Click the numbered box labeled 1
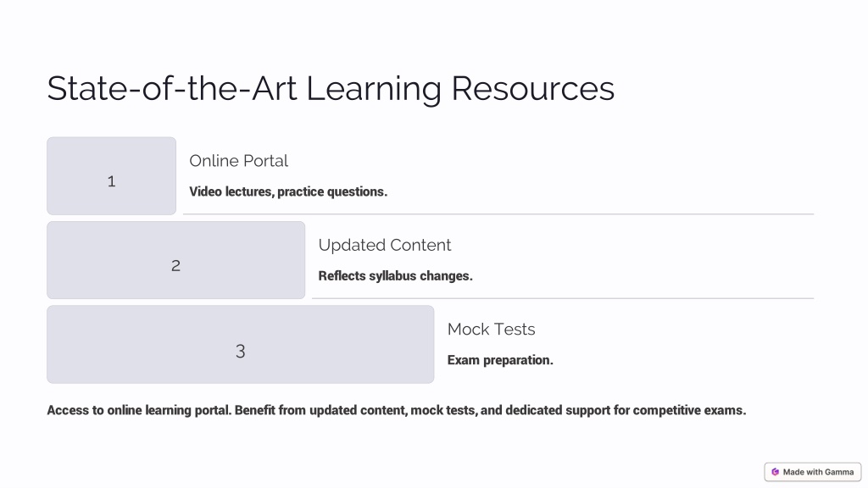 coord(111,176)
